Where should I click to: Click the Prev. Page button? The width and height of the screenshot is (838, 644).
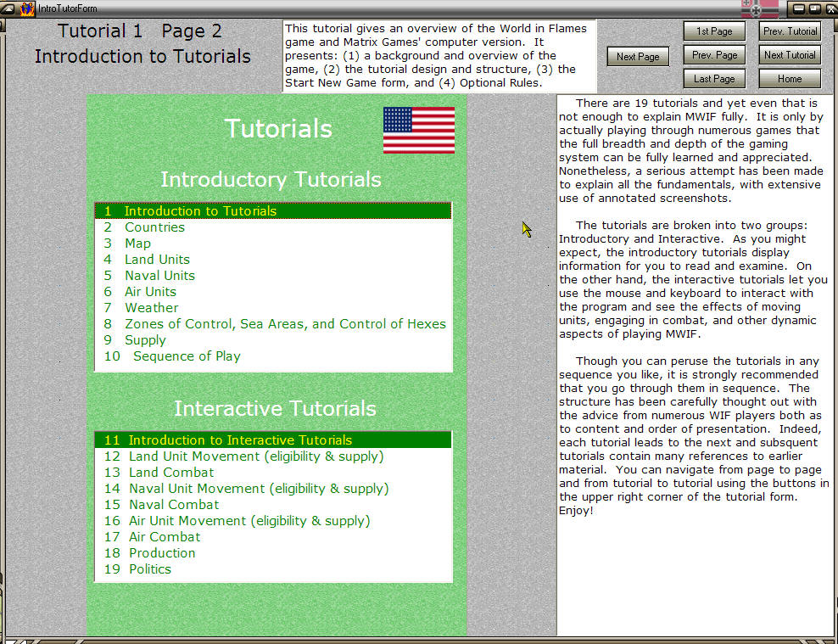click(x=713, y=54)
